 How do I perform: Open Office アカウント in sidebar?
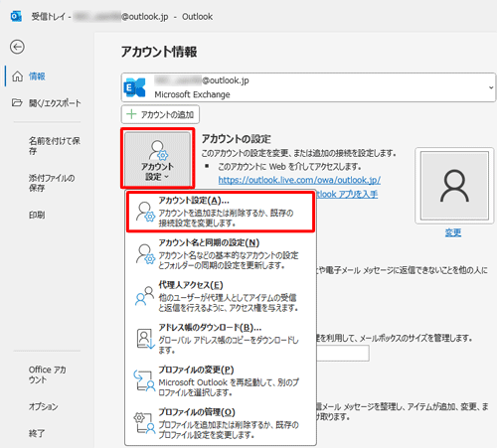click(x=47, y=374)
